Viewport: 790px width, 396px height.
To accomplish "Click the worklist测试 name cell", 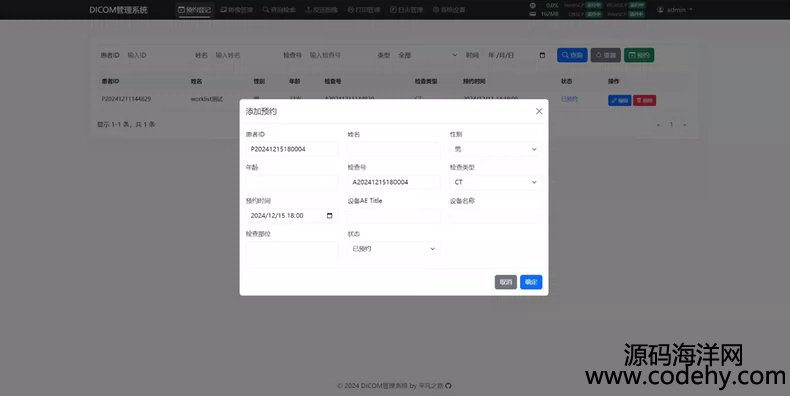I will coord(207,99).
